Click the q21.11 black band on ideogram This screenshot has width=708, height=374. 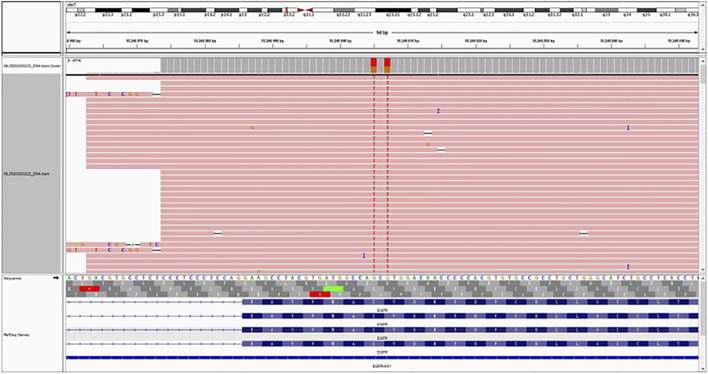click(x=393, y=10)
